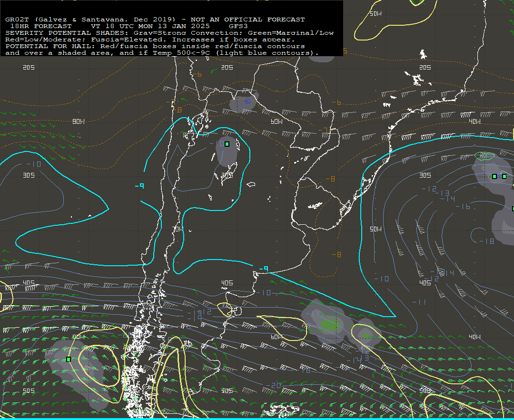
Task: Click the green square marker over northwest Argentina
Action: 227,144
